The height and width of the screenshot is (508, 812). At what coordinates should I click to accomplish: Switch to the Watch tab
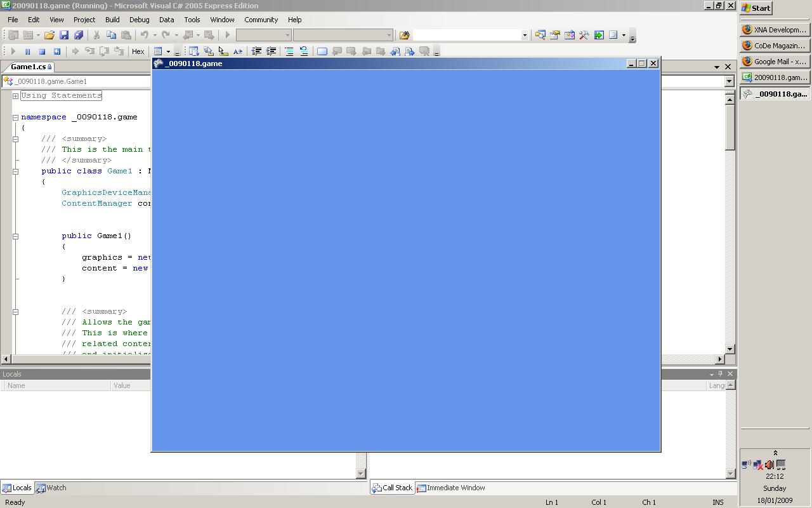pos(51,488)
